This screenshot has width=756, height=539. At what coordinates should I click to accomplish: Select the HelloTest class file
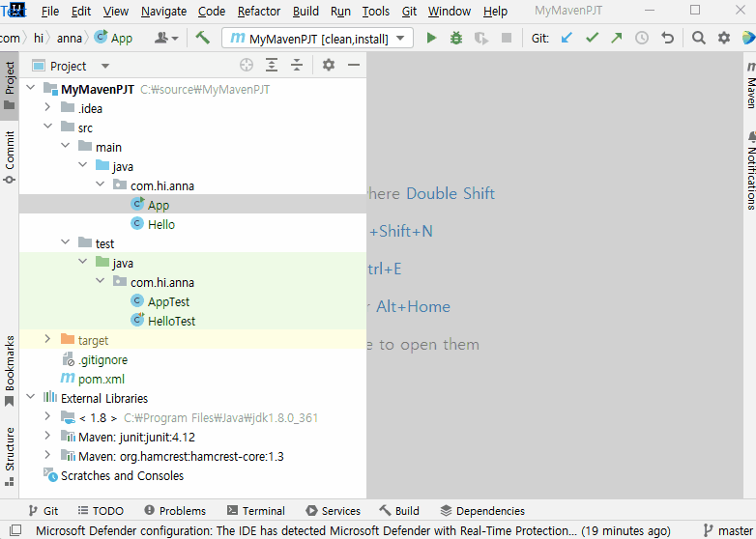pyautogui.click(x=192, y=321)
